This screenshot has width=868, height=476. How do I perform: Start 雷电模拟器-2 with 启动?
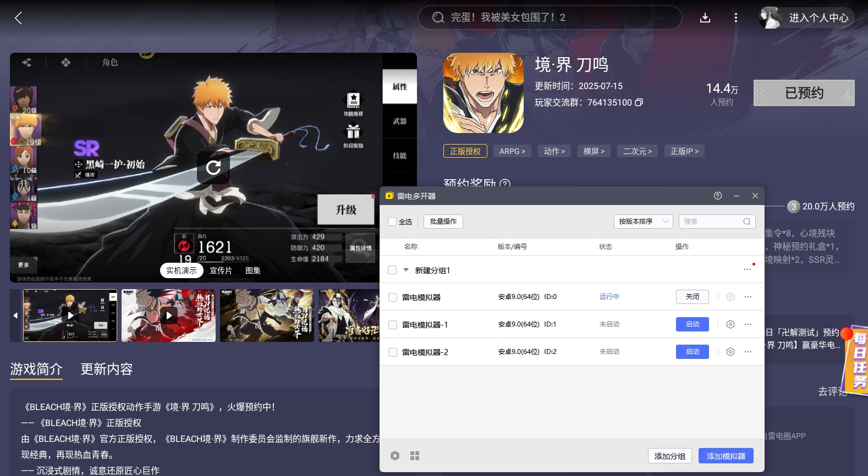coord(693,352)
